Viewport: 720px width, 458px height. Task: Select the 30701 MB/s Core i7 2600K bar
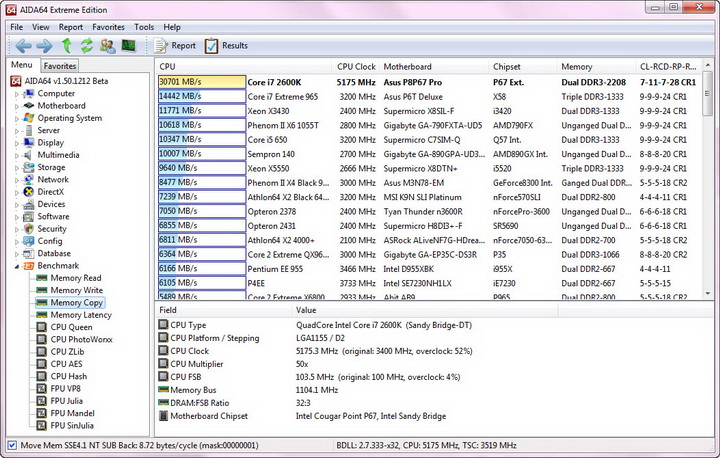click(x=202, y=82)
